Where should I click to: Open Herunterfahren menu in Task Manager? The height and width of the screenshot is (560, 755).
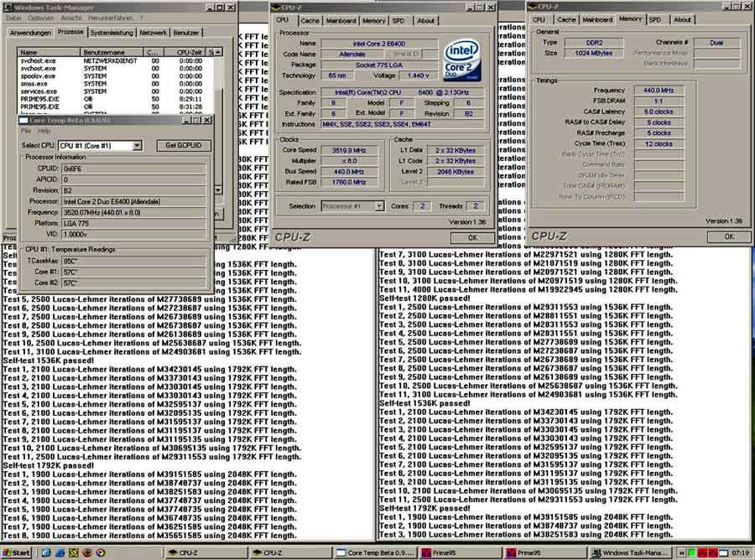pyautogui.click(x=110, y=18)
